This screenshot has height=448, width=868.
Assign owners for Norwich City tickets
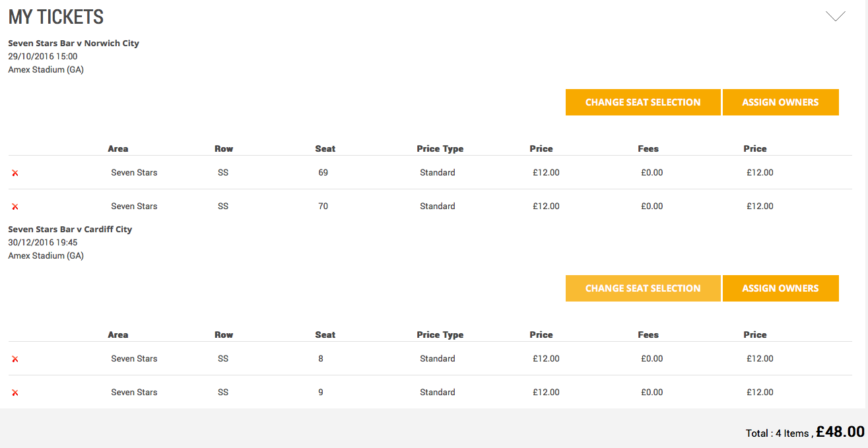tap(780, 102)
